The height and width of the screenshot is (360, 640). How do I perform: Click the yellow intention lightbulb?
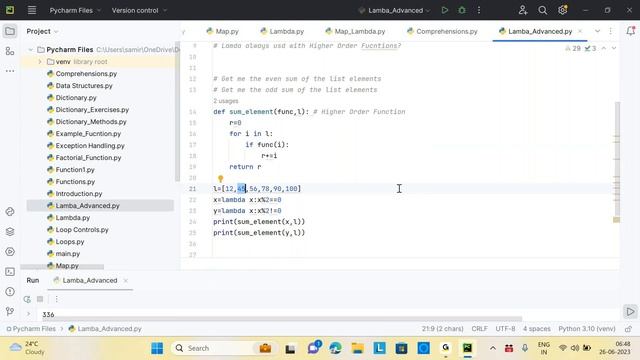(220, 178)
